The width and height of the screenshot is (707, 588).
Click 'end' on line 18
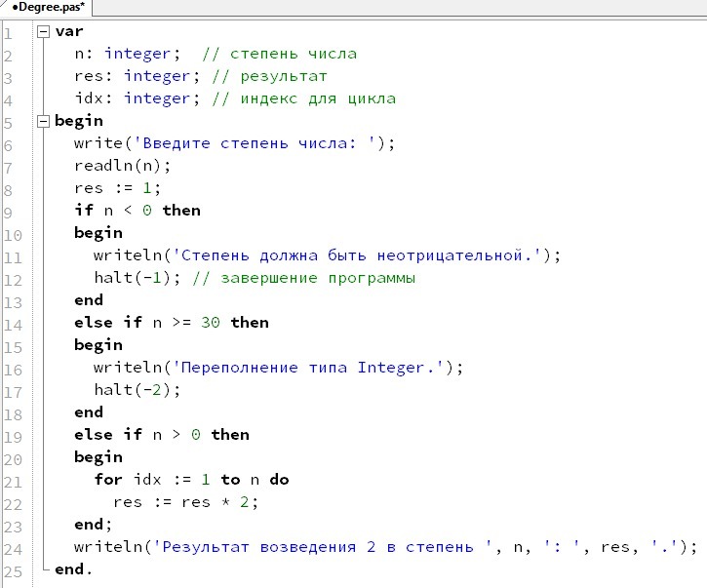89,412
